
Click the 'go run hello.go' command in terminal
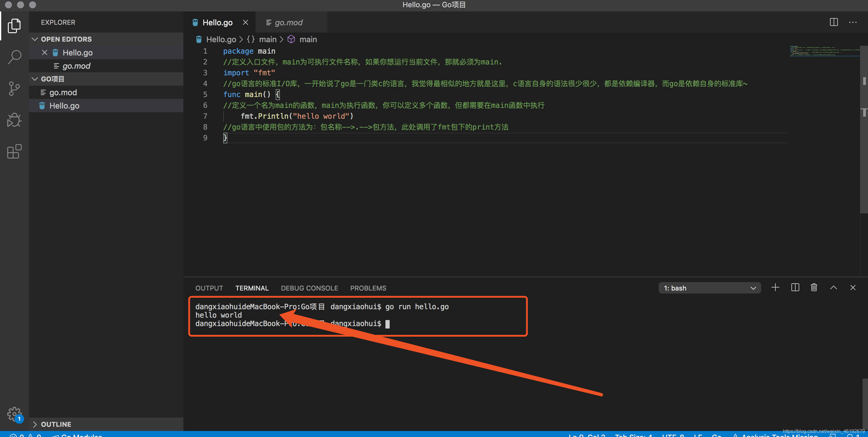[417, 307]
